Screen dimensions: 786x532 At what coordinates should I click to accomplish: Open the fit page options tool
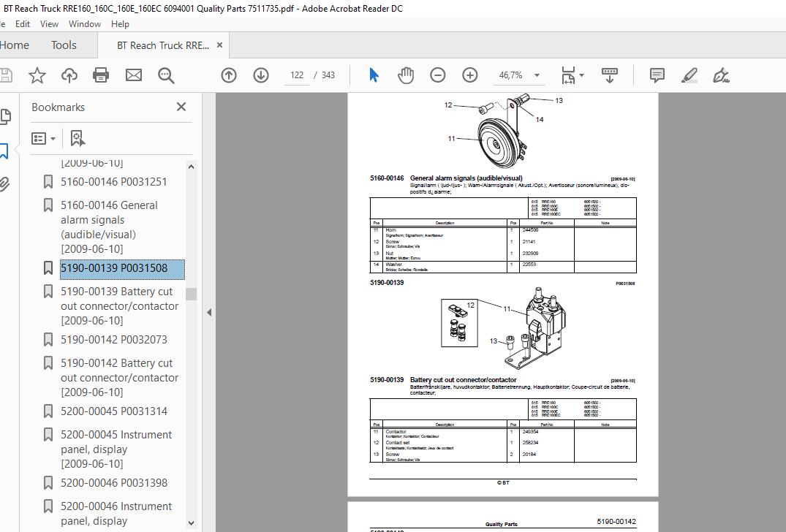click(x=568, y=76)
